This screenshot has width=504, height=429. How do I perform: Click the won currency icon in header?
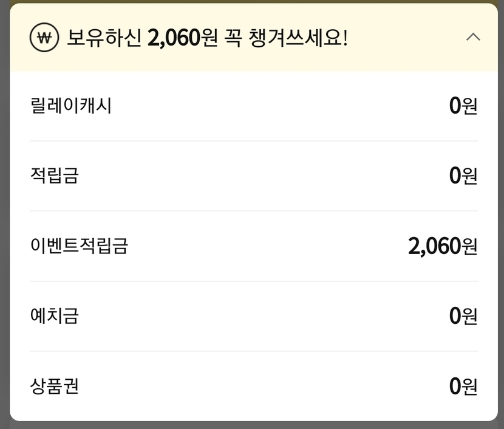44,38
